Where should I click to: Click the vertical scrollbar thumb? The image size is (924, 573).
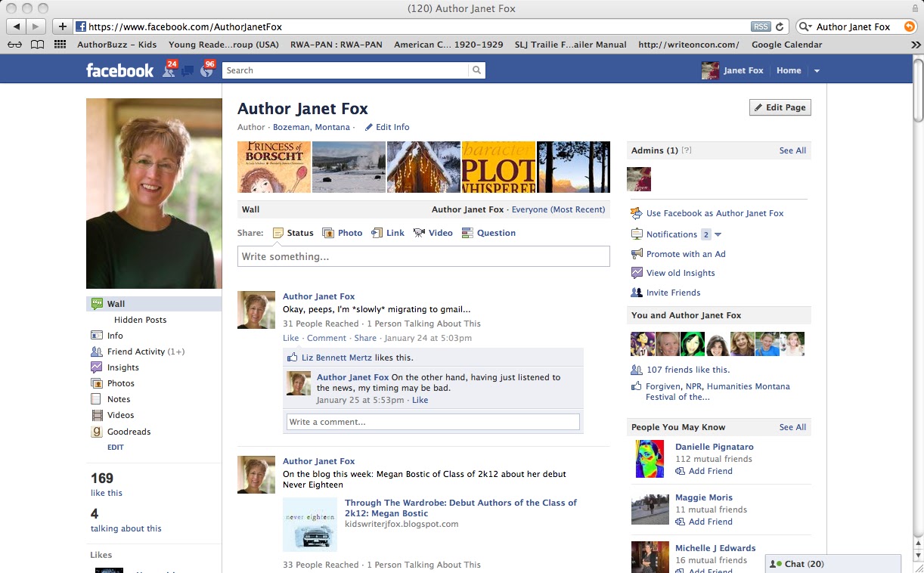[x=917, y=89]
